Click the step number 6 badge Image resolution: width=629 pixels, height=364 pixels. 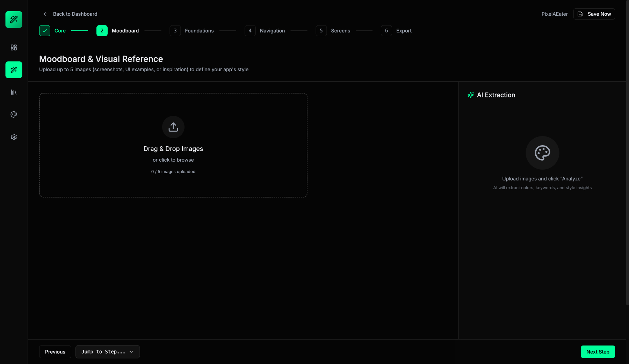[x=386, y=31]
